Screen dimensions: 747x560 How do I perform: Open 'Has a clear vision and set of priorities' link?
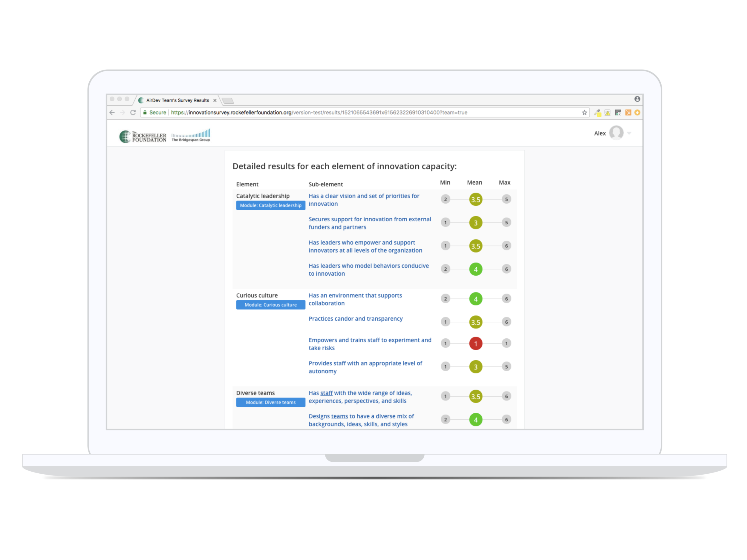[364, 200]
